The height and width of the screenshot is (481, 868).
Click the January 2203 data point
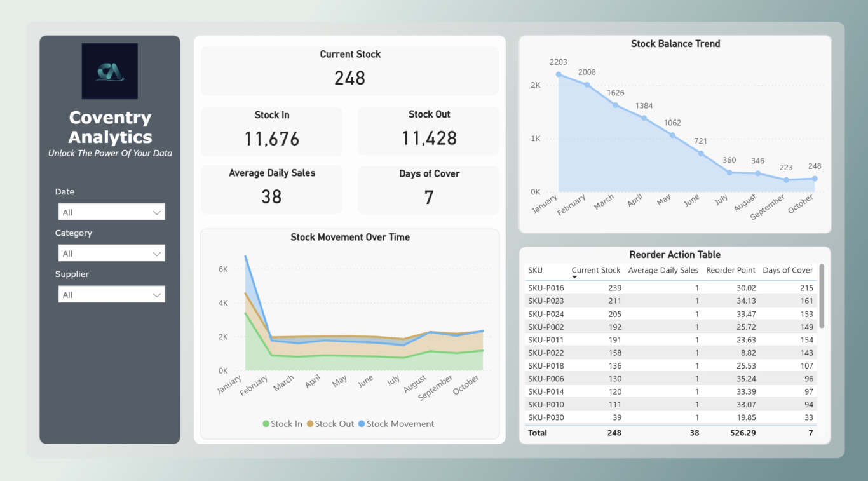click(559, 74)
